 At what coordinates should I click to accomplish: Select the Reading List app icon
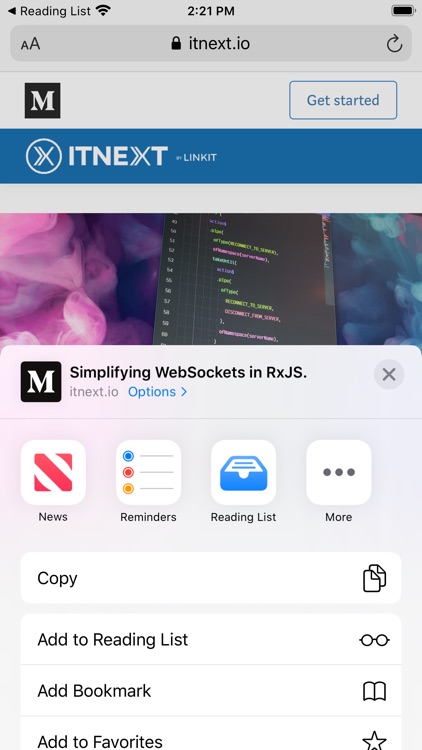point(244,472)
